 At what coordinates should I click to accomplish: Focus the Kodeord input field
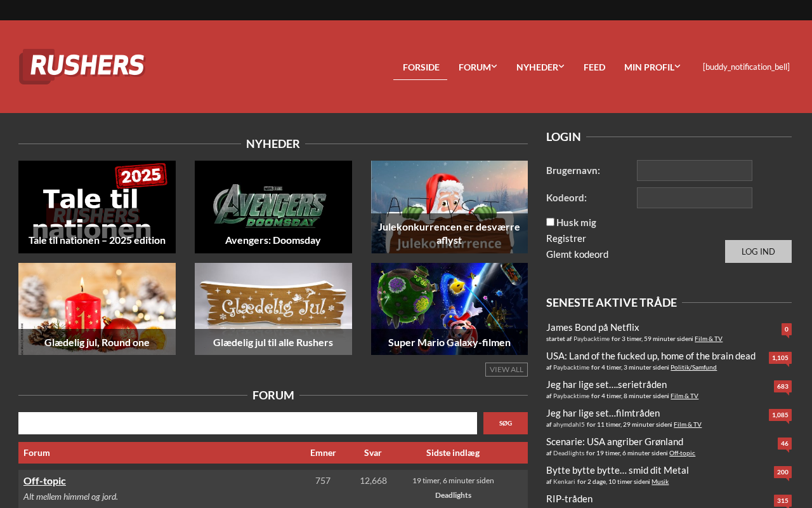coord(695,197)
